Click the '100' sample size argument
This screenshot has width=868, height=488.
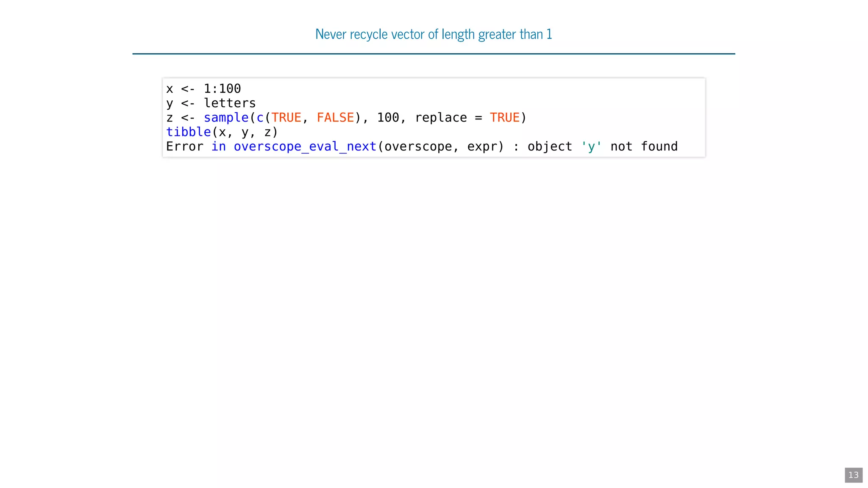tap(388, 117)
